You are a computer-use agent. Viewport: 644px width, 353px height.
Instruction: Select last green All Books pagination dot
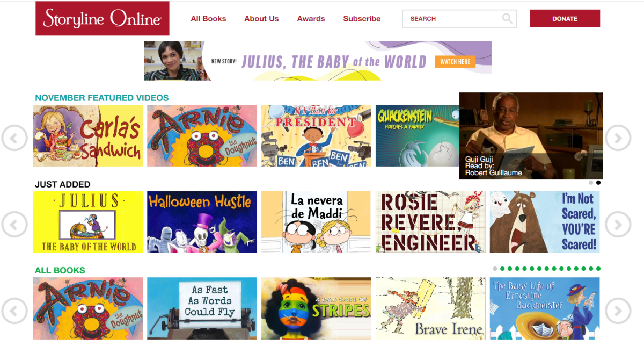(598, 269)
